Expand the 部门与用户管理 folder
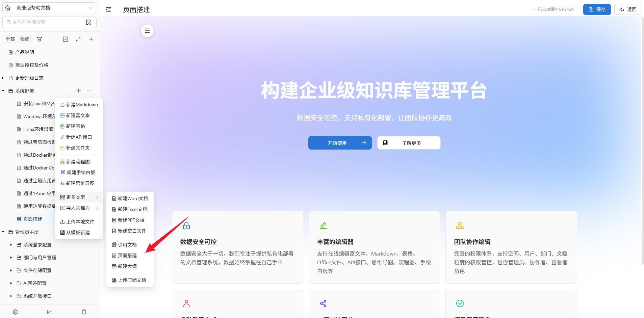The width and height of the screenshot is (644, 318). point(11,258)
